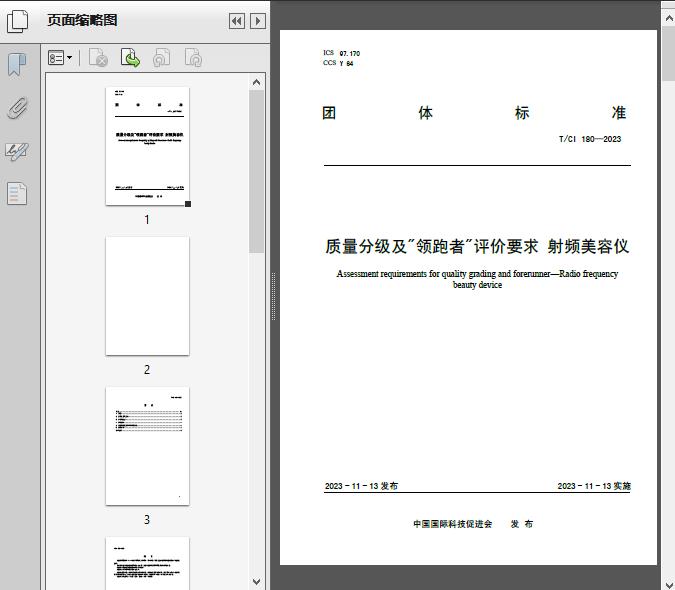
Task: Click the English subtitle Assessment requirements text
Action: coord(477,279)
